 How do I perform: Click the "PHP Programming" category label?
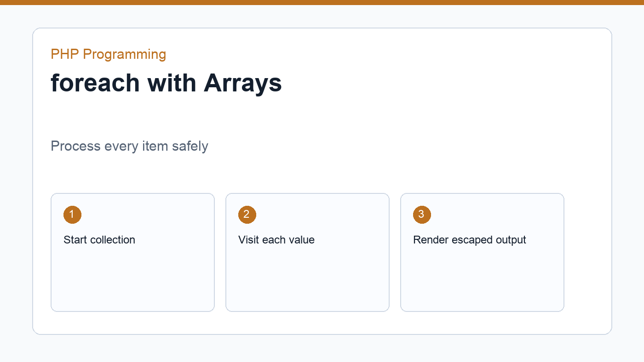coord(108,54)
